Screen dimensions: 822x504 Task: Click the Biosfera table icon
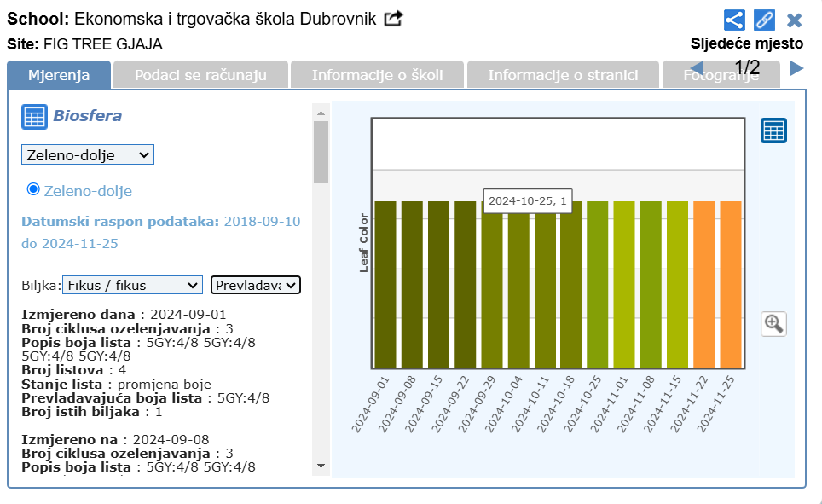pyautogui.click(x=34, y=117)
